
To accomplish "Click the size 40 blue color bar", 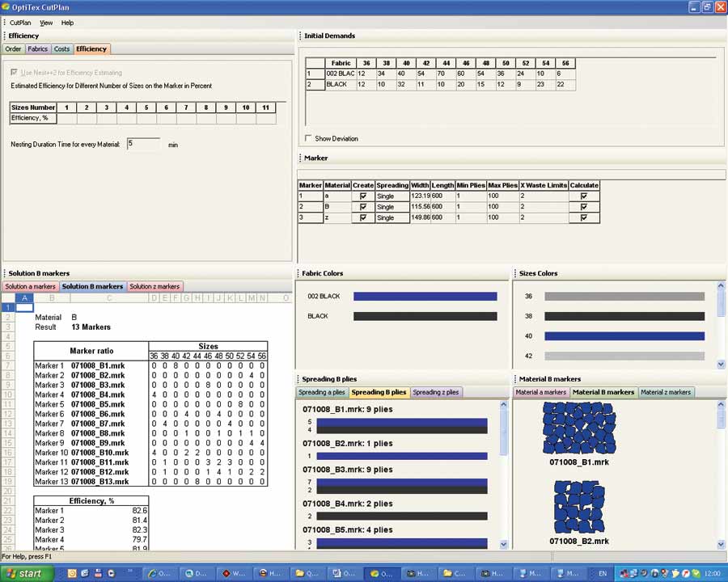I will tap(624, 336).
